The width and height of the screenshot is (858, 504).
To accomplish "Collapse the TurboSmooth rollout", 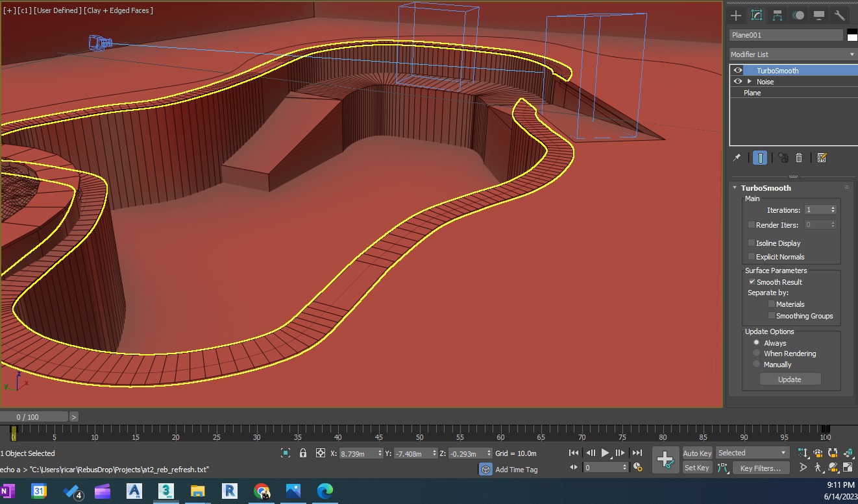I will tap(735, 188).
